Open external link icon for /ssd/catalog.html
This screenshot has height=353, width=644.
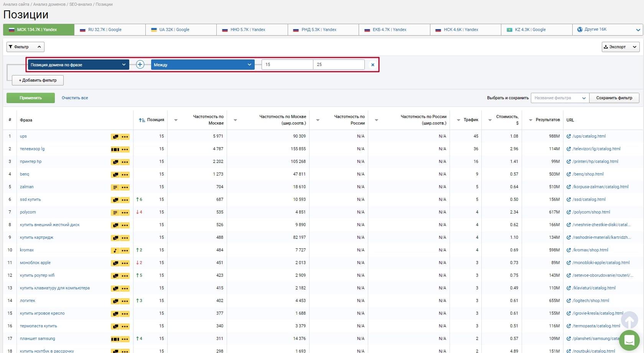pyautogui.click(x=569, y=199)
